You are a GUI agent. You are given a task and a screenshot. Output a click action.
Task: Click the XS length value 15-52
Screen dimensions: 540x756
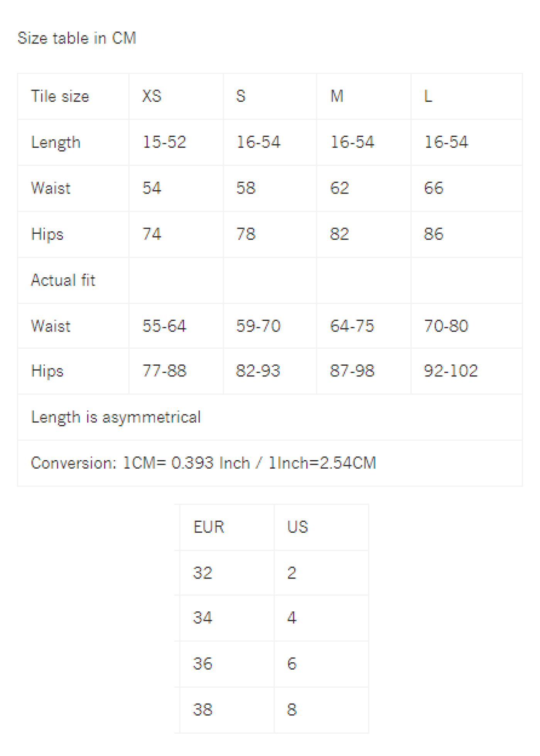tap(164, 142)
